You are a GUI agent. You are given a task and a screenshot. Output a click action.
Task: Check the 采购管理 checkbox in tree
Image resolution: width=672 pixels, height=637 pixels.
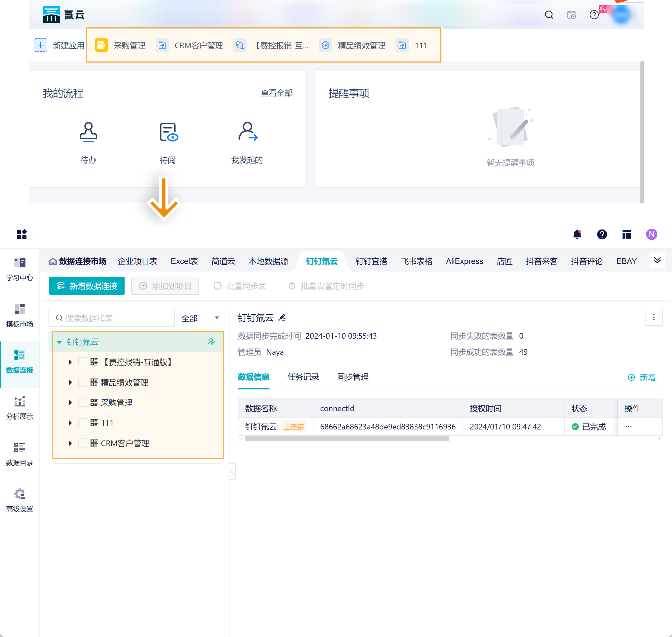[83, 403]
